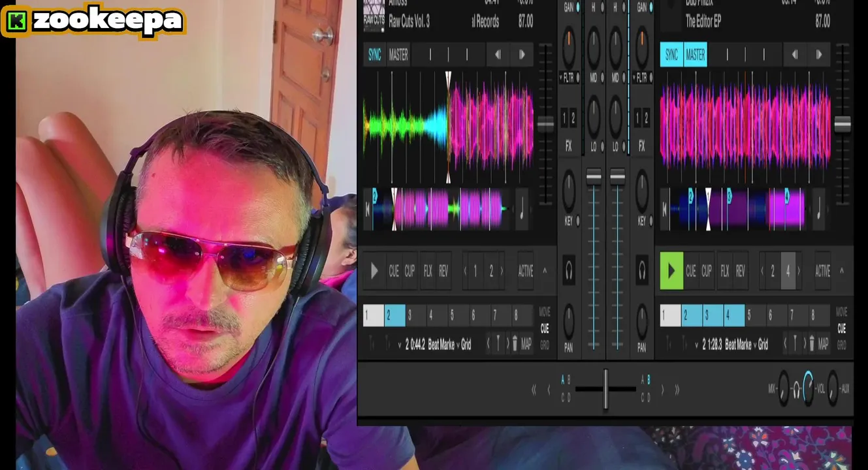Open left deck cue list dropdown arrow
Screen dimensions: 868x470
click(x=400, y=345)
